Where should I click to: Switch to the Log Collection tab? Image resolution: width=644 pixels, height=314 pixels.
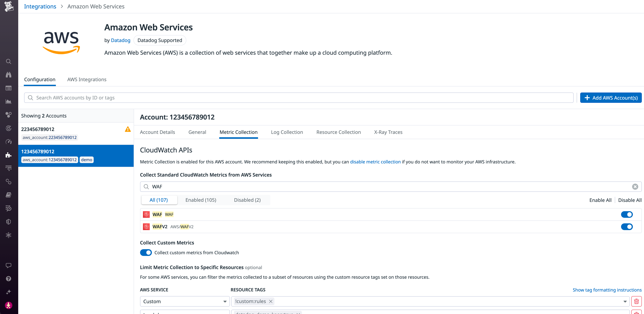point(287,132)
